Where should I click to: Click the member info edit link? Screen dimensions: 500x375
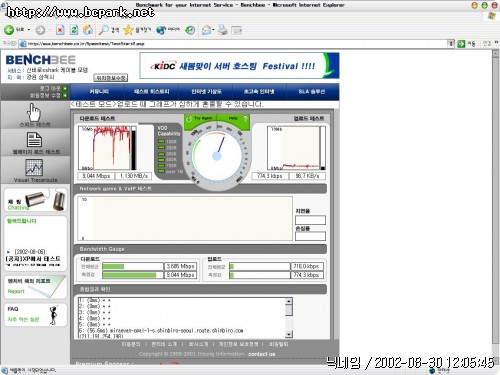click(x=48, y=95)
